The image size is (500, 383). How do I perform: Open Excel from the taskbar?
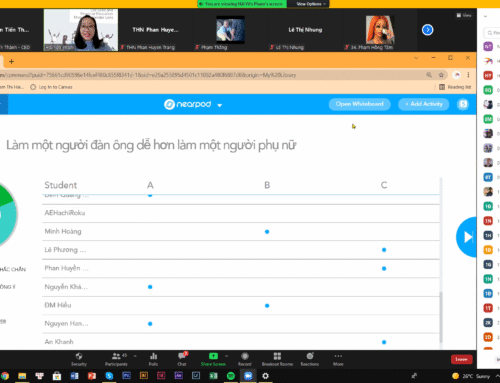[x=213, y=376]
